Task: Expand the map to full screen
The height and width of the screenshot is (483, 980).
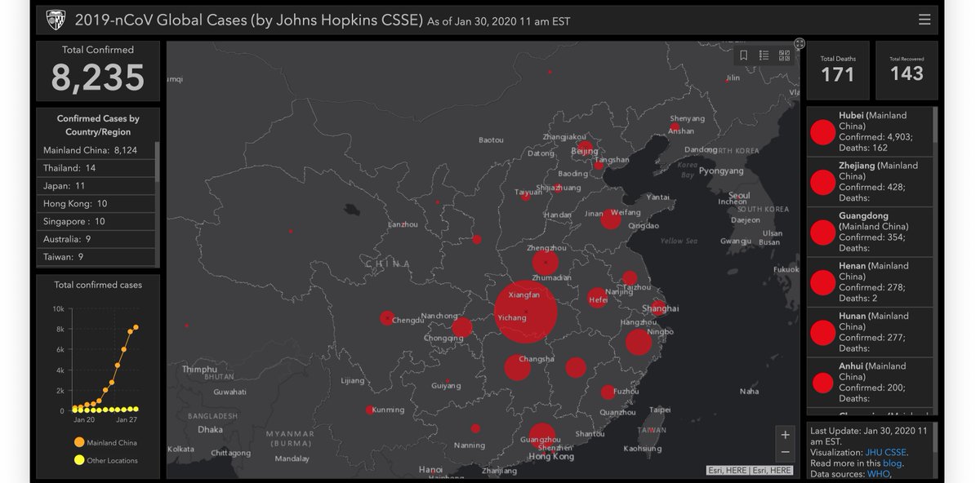Action: (800, 43)
